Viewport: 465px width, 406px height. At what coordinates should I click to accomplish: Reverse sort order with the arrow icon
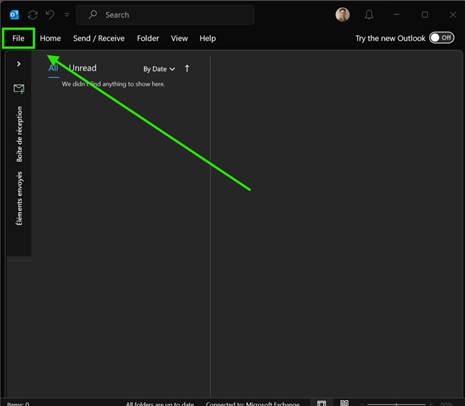point(187,69)
